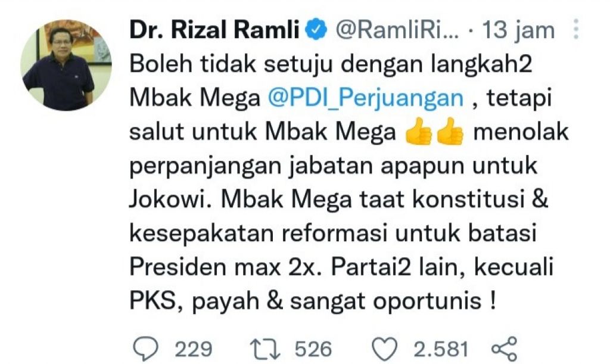Click the opening line 'Boleh tidak setuju'
This screenshot has height=364, width=610.
coord(231,63)
